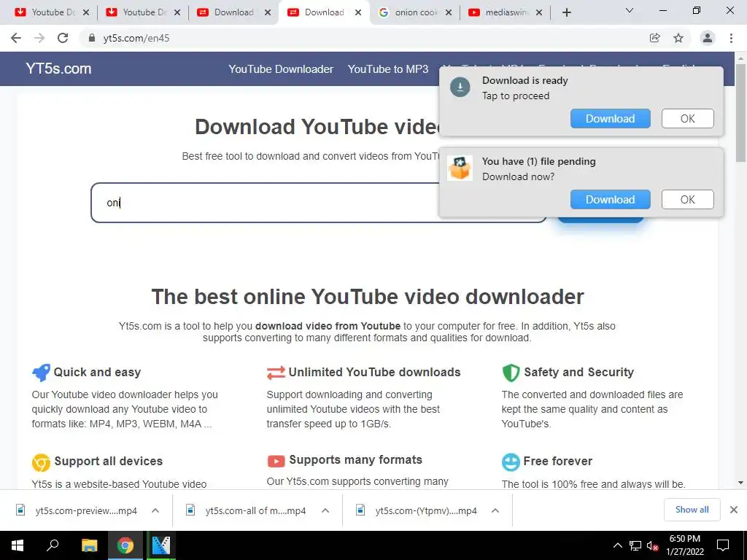Click Show all downloads button
747x560 pixels.
point(692,510)
